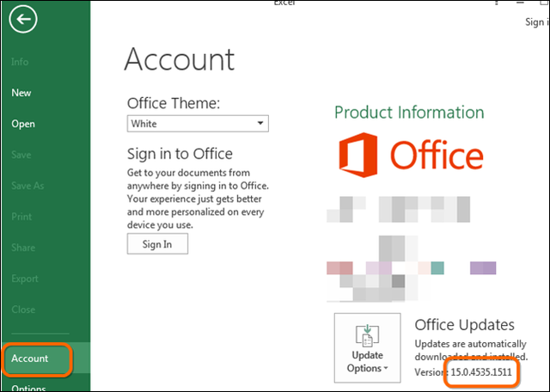Viewport: 550px width, 392px height.
Task: Select Save As in the sidebar
Action: tap(27, 186)
